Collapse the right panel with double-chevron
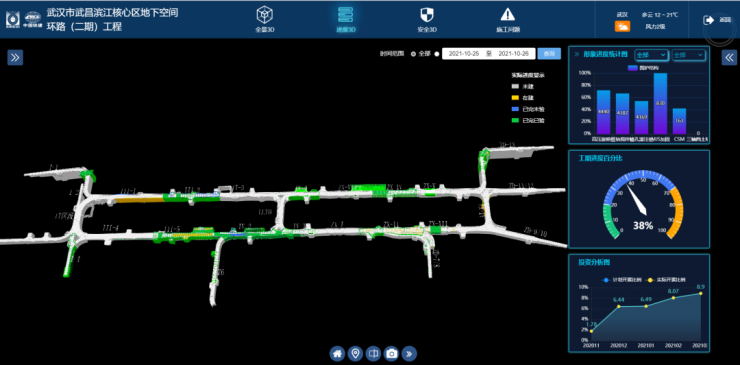Screen dimensions: 740x365 point(729,58)
